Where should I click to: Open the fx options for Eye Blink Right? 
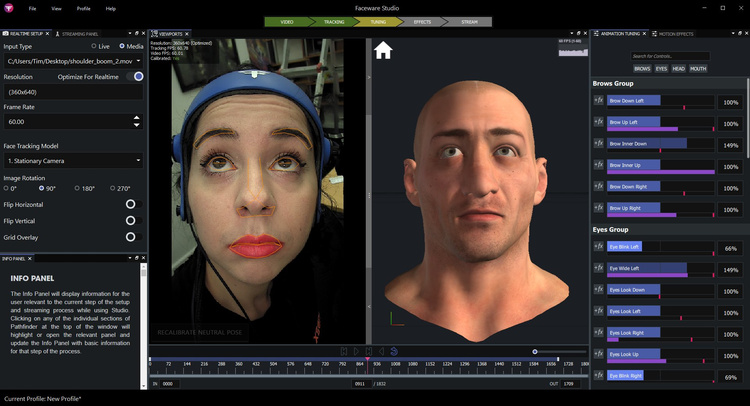pos(598,375)
